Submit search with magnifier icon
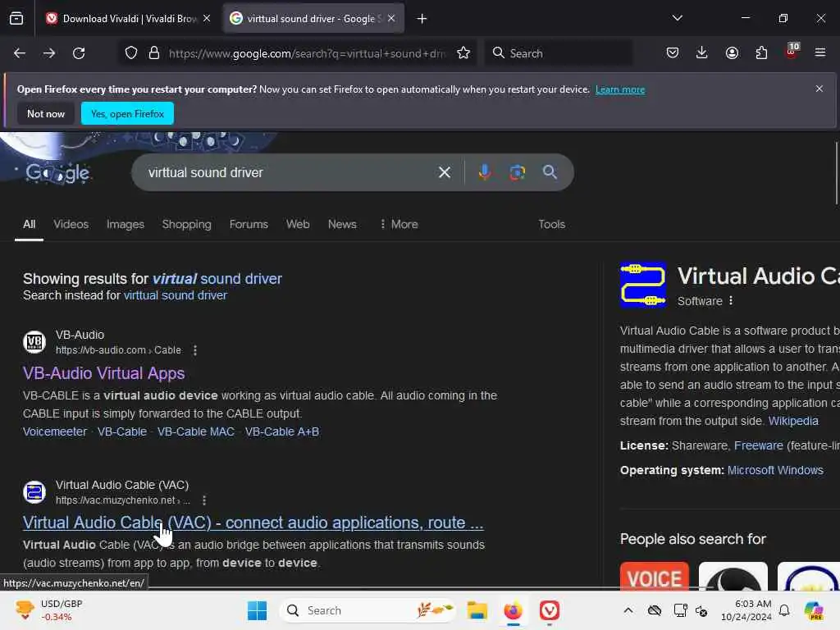Image resolution: width=840 pixels, height=630 pixels. click(550, 172)
